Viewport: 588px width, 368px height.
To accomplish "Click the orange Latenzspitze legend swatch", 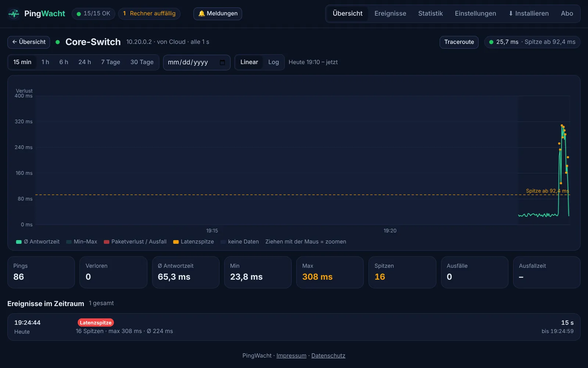I will click(176, 242).
